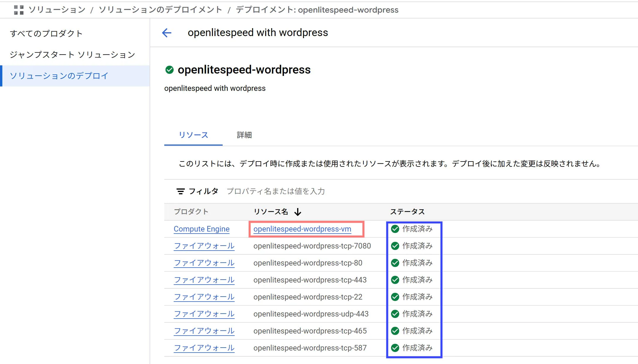Screen dimensions: 638x364
Task: Click status check icon for tcp-7080 row
Action: [395, 246]
